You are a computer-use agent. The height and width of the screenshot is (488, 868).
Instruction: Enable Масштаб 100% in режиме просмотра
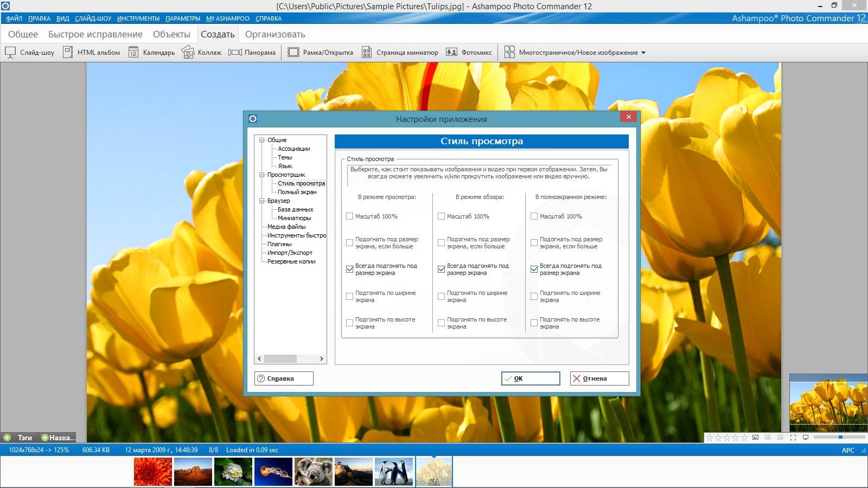350,216
